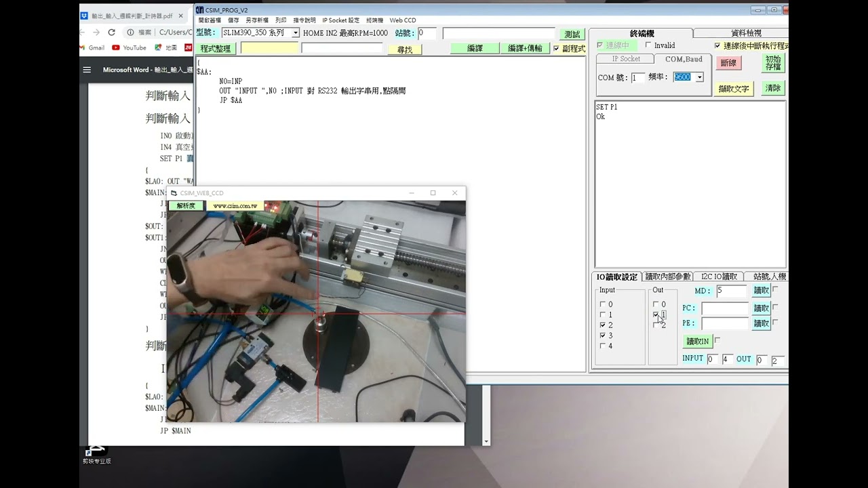Toggle Input 1 checkbox
This screenshot has width=868, height=488.
602,314
